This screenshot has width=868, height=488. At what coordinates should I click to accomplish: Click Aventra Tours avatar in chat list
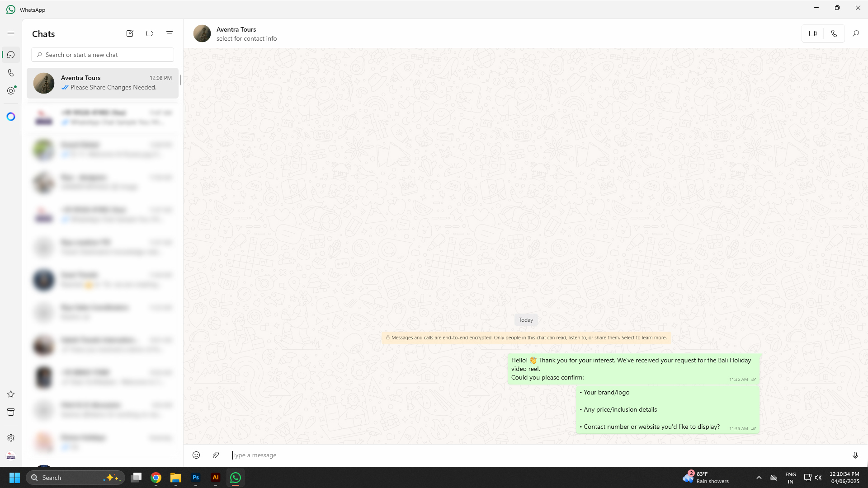click(44, 83)
